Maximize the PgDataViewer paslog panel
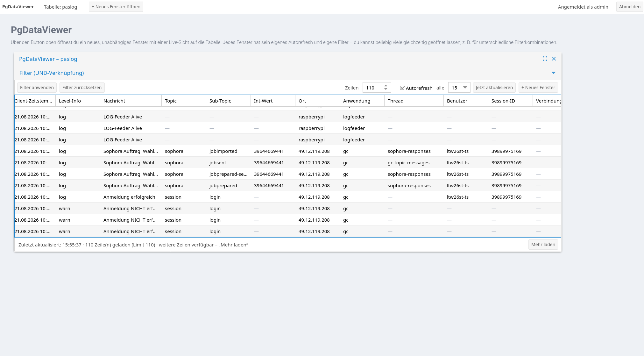This screenshot has height=356, width=644. pyautogui.click(x=545, y=59)
